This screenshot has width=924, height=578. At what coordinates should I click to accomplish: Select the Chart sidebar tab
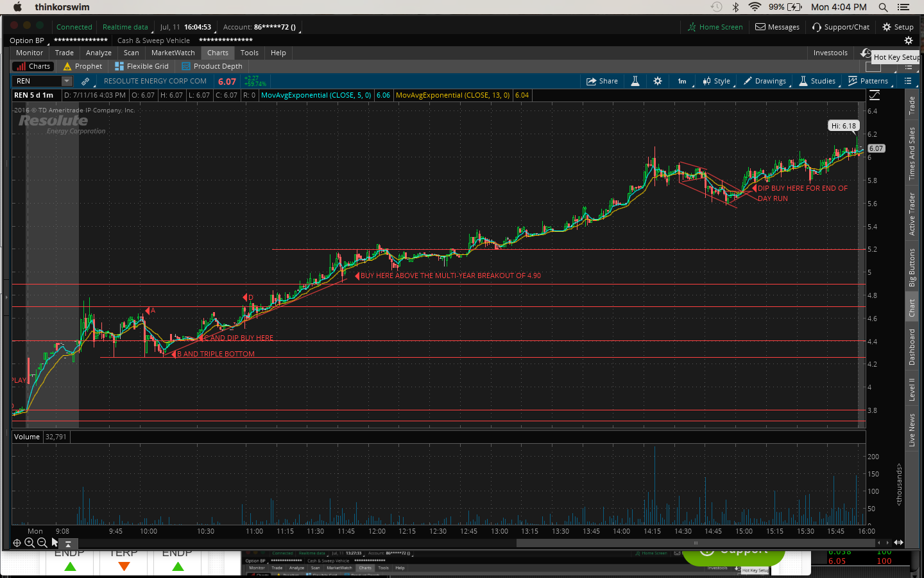click(912, 308)
